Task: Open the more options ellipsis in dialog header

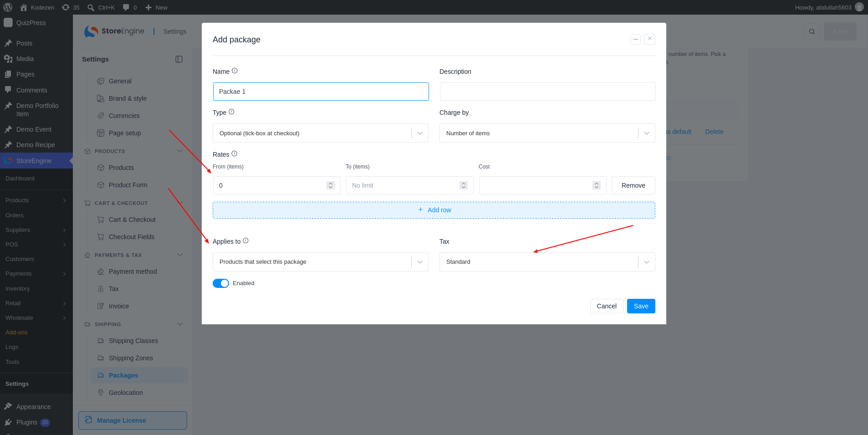Action: pyautogui.click(x=635, y=39)
